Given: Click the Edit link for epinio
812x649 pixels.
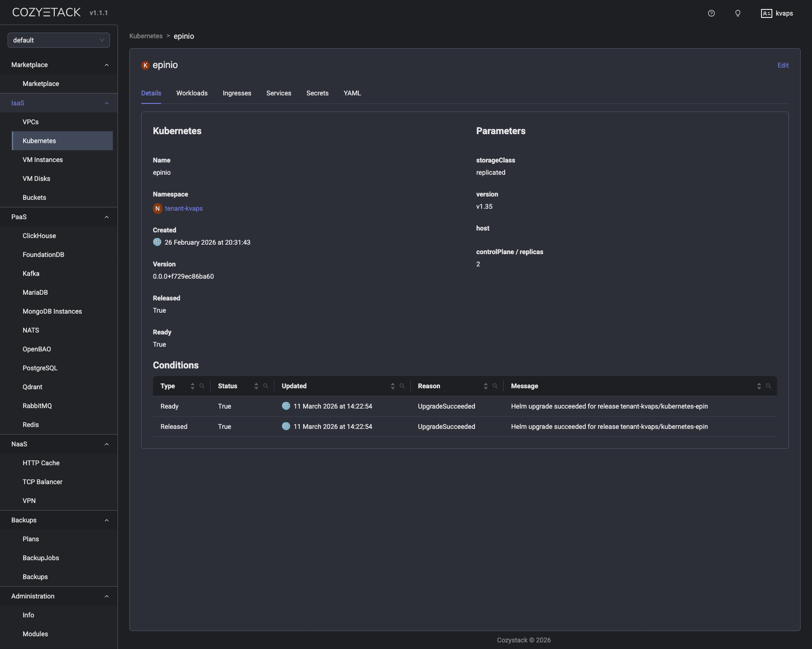Looking at the screenshot, I should [x=783, y=65].
